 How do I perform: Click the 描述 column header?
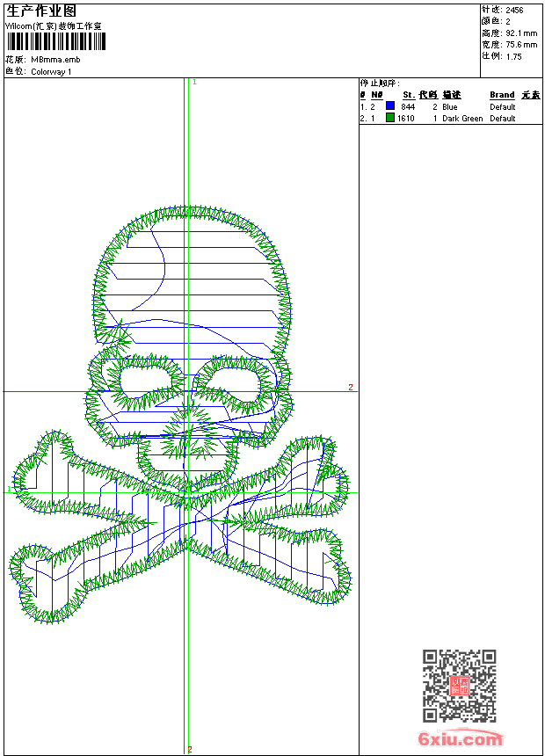click(x=451, y=95)
